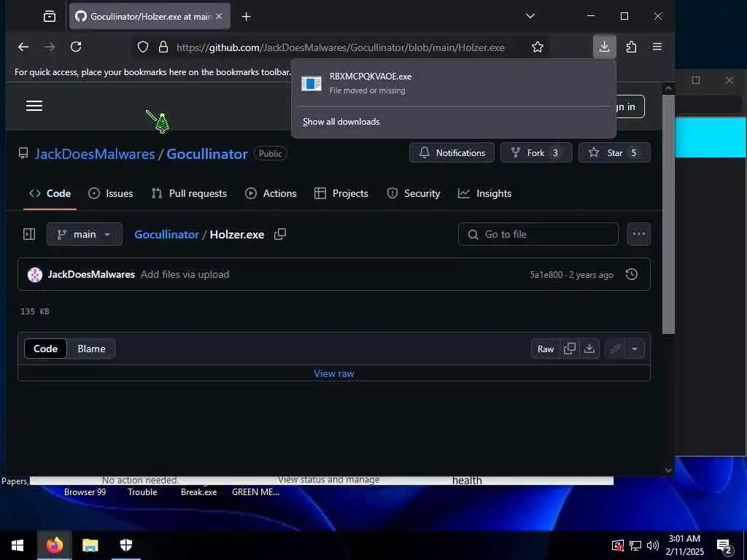Open the edit options dropdown arrow
The width and height of the screenshot is (747, 560).
click(635, 349)
